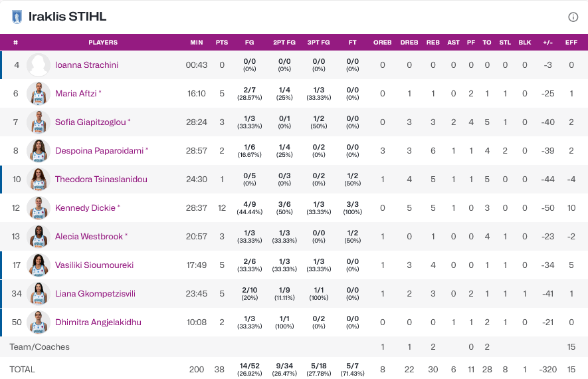The width and height of the screenshot is (588, 379).
Task: Click the MIN column header
Action: pos(197,43)
